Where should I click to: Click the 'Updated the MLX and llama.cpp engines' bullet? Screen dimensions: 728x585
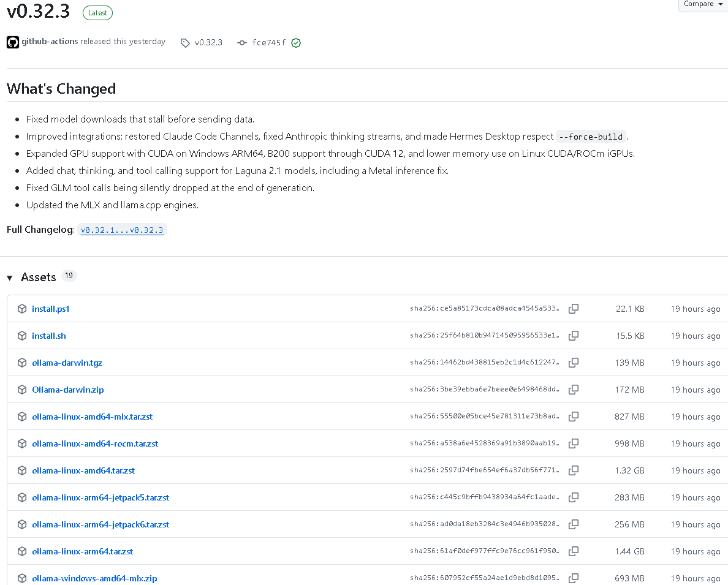click(x=112, y=205)
